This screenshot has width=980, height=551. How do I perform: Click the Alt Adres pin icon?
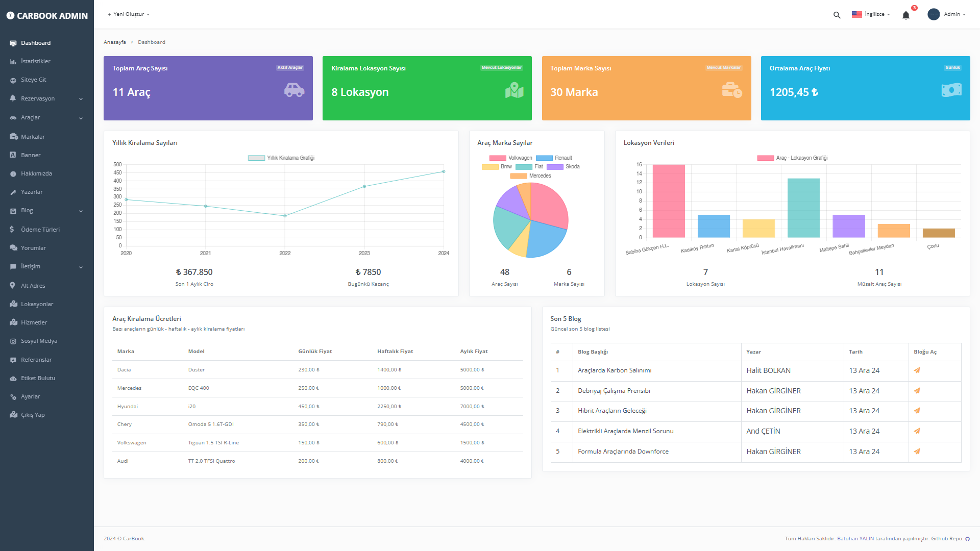tap(12, 286)
